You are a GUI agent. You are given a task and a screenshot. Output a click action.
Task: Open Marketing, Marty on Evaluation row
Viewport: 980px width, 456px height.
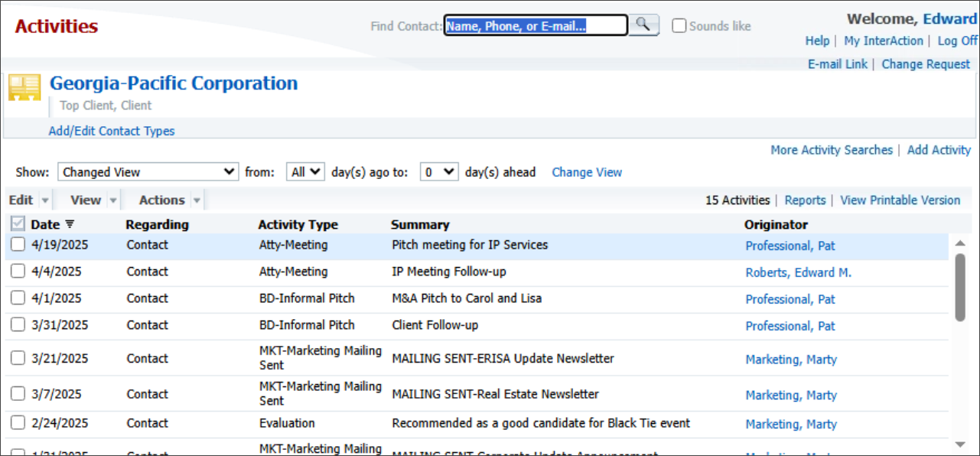[791, 424]
